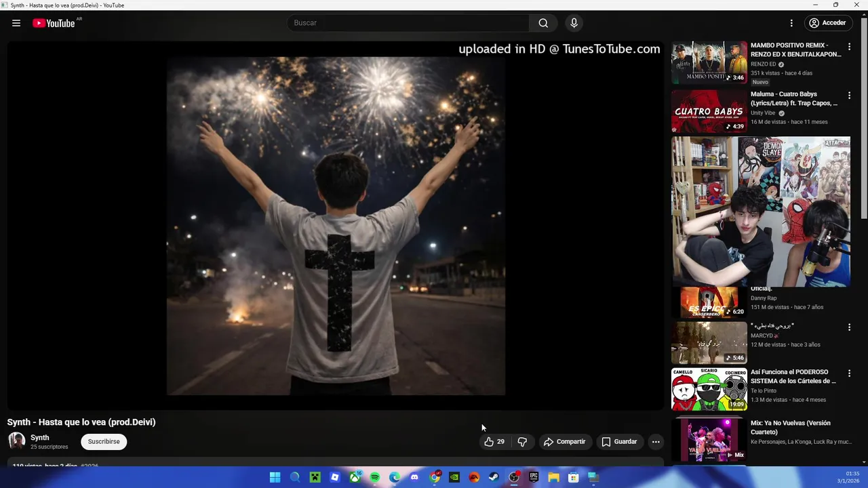Open the YouTube hamburger guide menu
Viewport: 868px width, 488px height.
(16, 23)
